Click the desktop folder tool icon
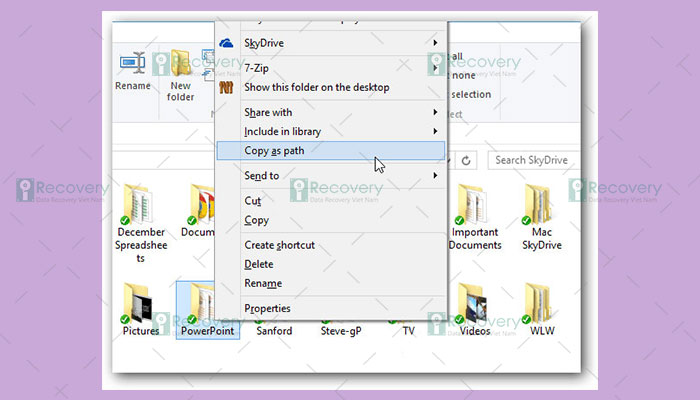700x400 pixels. pyautogui.click(x=226, y=87)
